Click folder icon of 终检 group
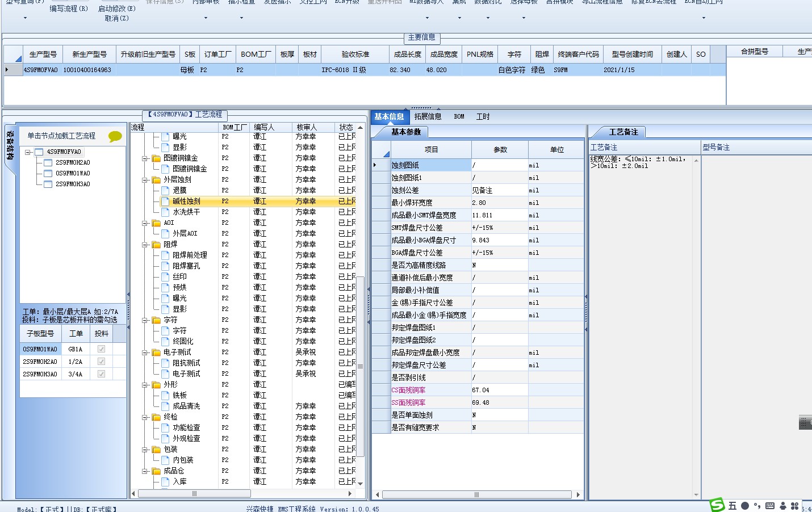Image resolution: width=812 pixels, height=512 pixels. tap(157, 417)
